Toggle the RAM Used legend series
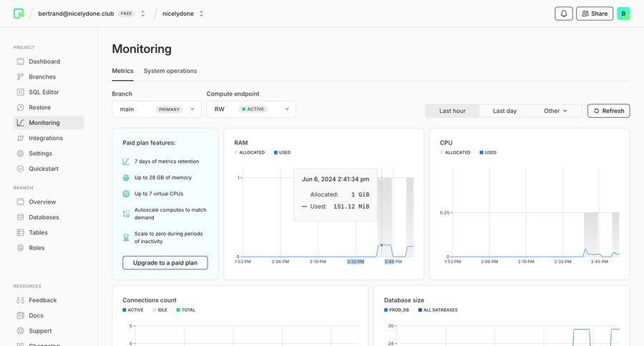644x346 pixels. click(x=282, y=153)
